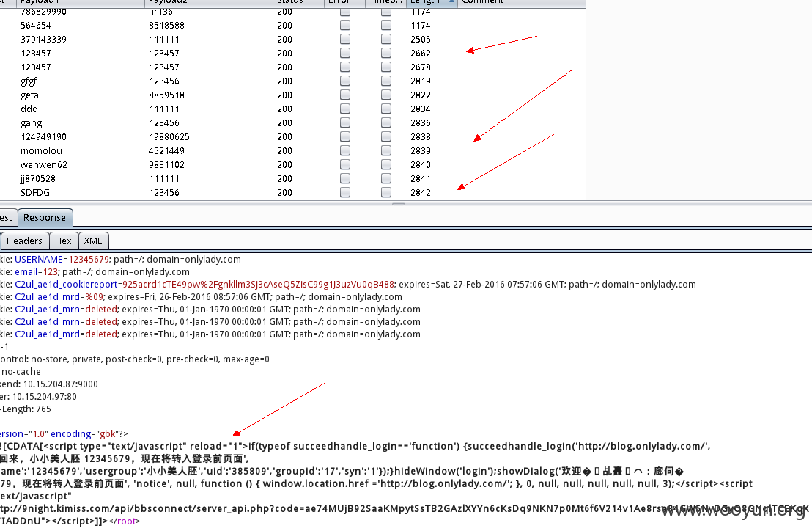The width and height of the screenshot is (812, 531).
Task: Switch to the Headers view tab
Action: pos(24,241)
